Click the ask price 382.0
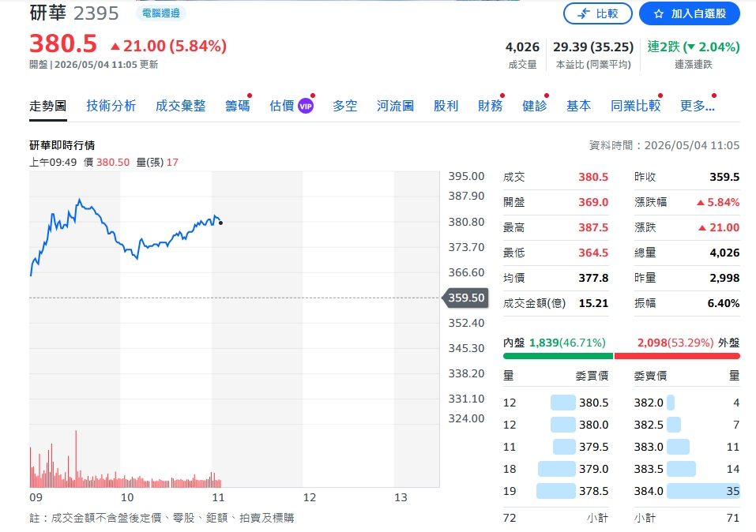756x532 pixels. coord(649,403)
